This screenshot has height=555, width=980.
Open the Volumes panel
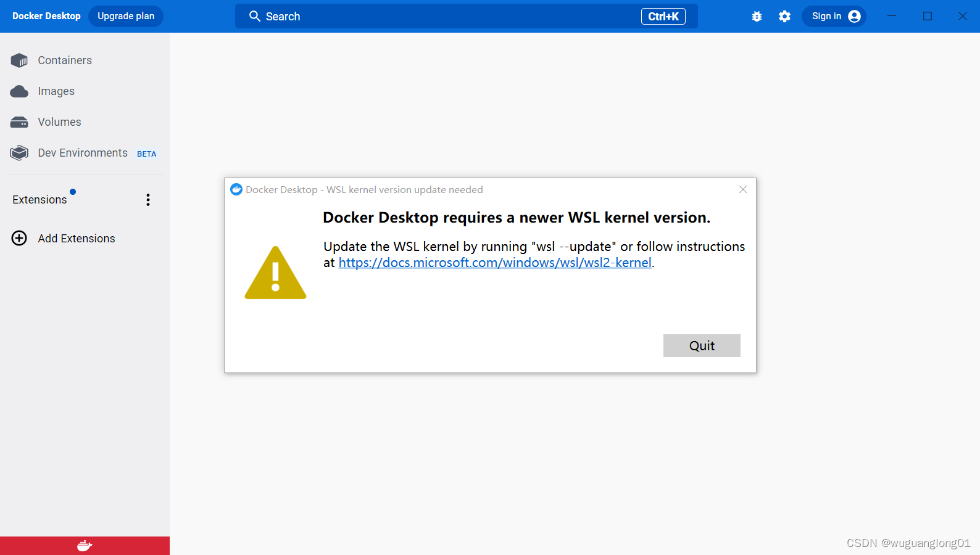(59, 121)
